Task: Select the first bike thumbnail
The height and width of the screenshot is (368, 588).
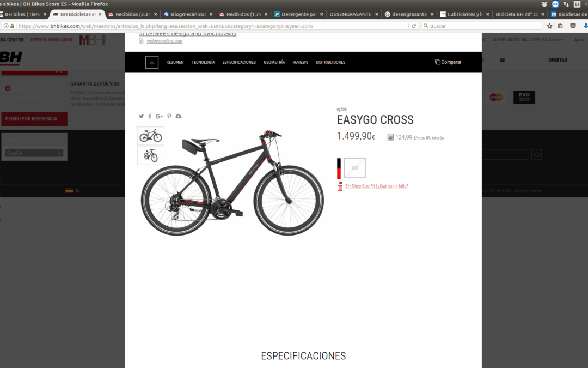Action: [x=151, y=136]
